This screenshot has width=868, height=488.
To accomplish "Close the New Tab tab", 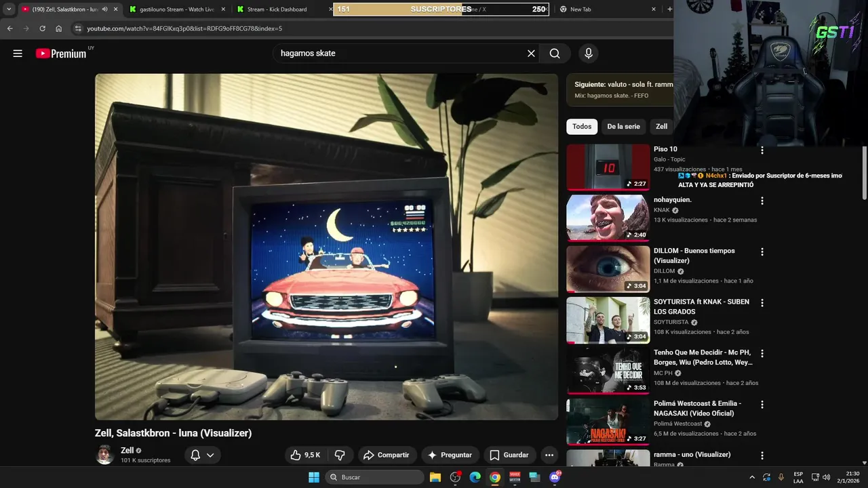I will click(x=654, y=9).
